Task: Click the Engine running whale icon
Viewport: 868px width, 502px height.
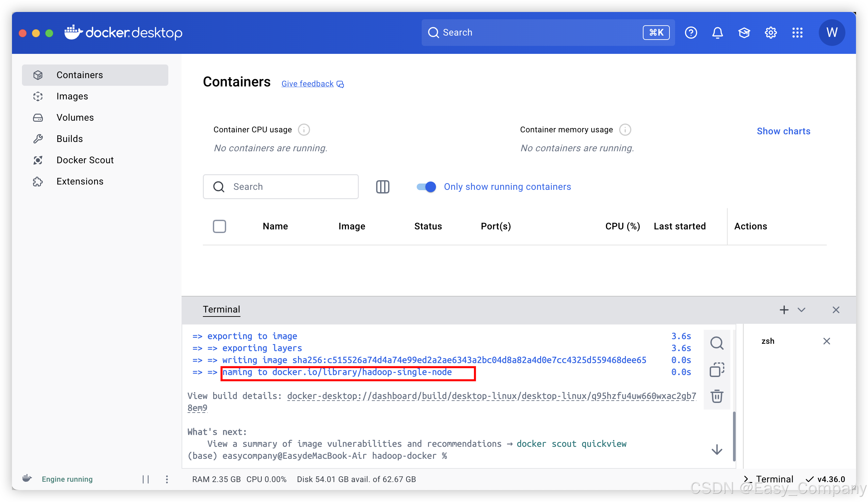Action: (x=27, y=479)
